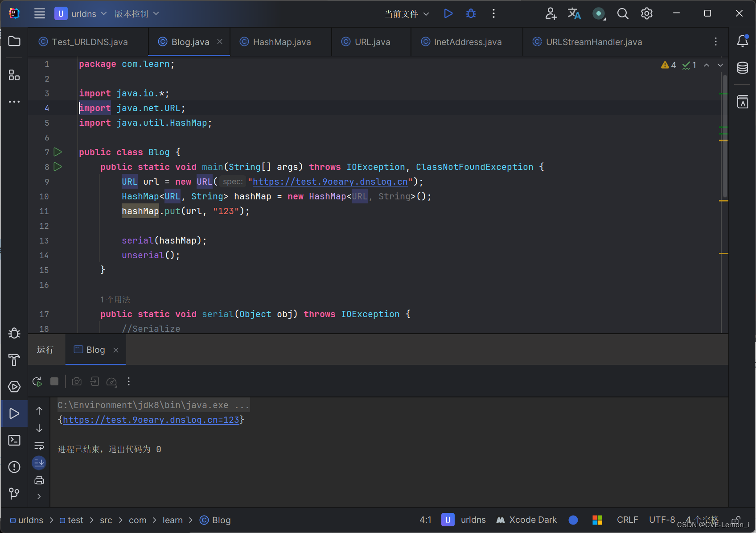Take a thread dump camera icon
Screen dimensions: 756x533
point(77,381)
